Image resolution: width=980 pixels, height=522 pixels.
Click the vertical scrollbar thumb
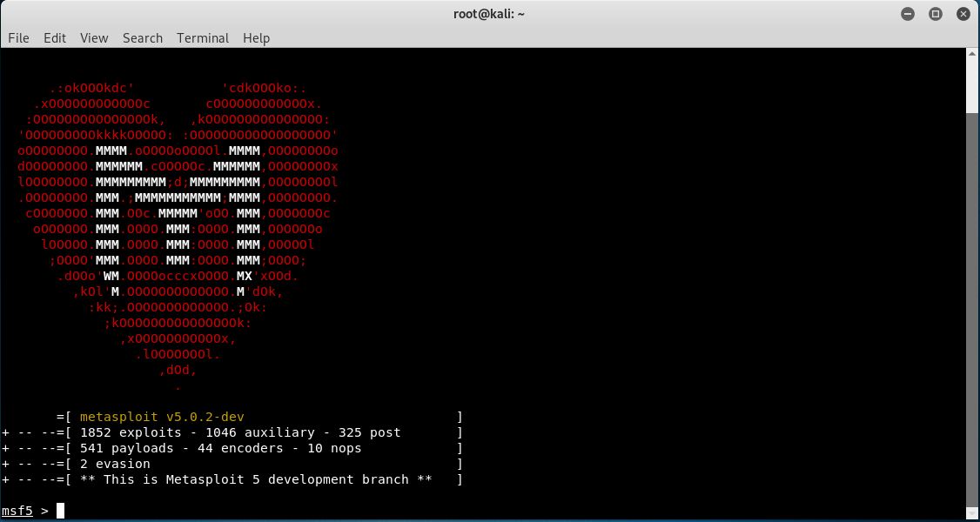972,310
